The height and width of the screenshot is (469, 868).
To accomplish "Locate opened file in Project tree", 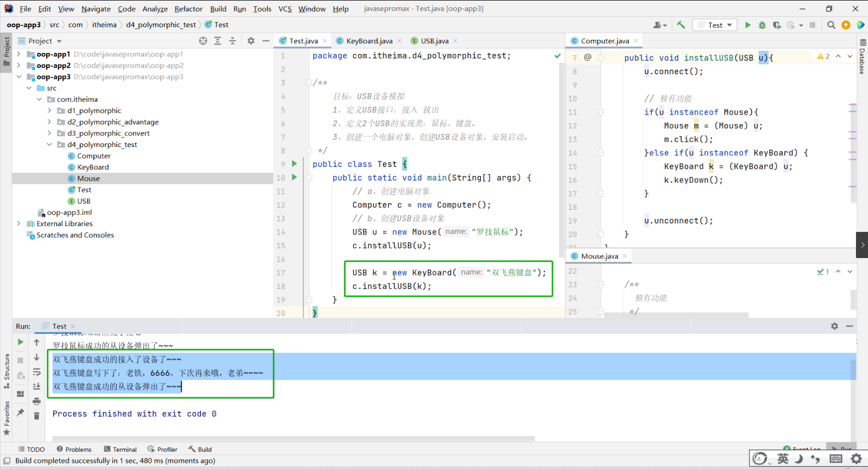I will point(203,41).
